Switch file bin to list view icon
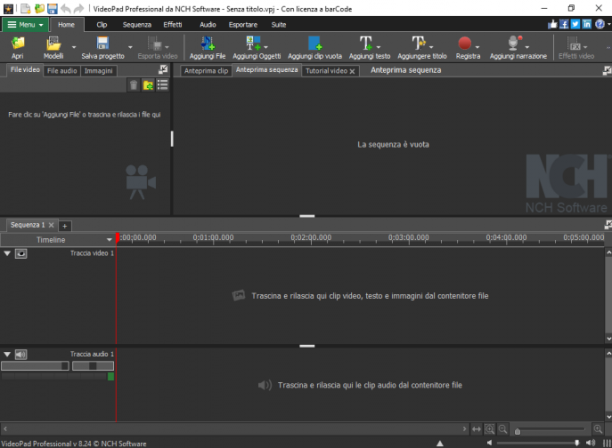 pos(162,85)
